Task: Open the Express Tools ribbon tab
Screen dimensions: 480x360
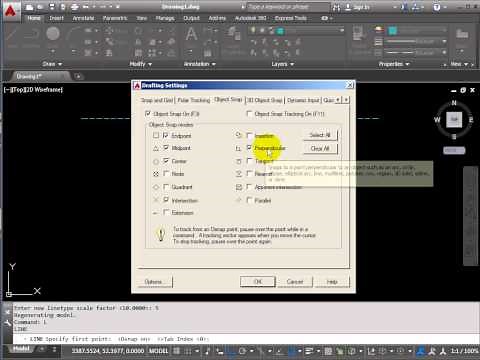Action: click(x=291, y=18)
